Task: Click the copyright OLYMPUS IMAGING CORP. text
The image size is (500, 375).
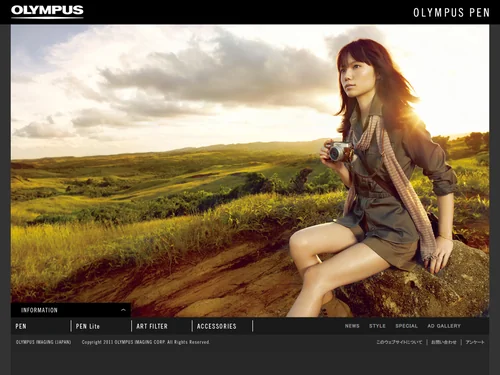Action: coord(146,342)
